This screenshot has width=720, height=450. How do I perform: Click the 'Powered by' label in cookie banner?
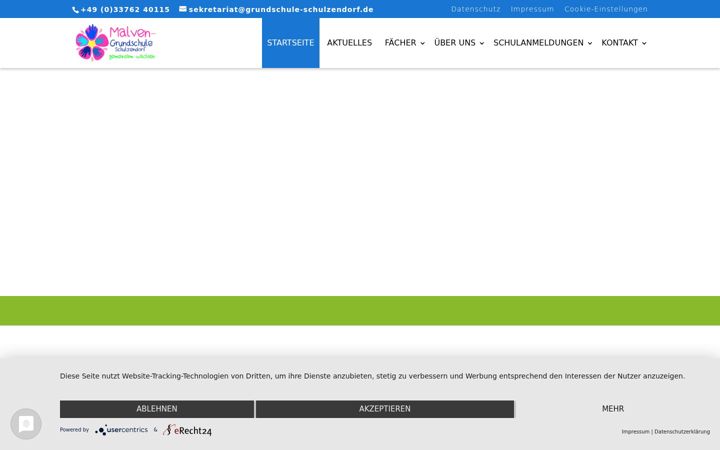tap(74, 430)
